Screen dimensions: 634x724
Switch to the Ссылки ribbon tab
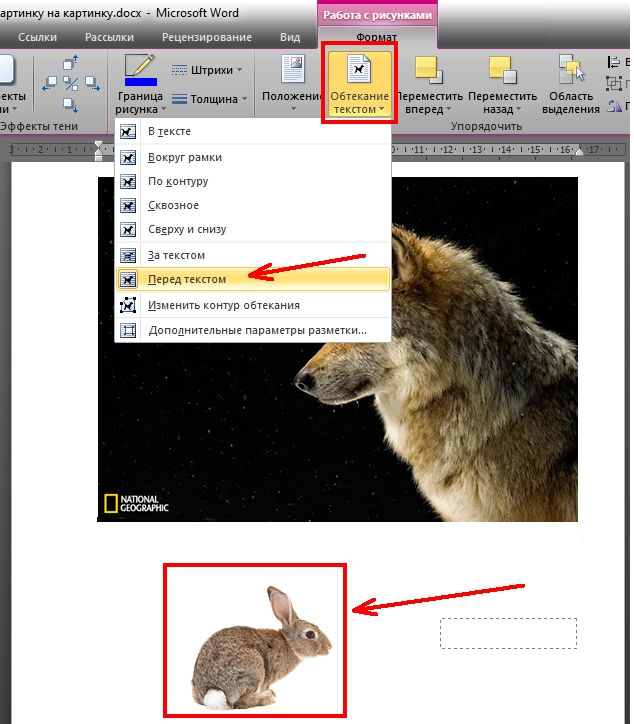point(37,37)
